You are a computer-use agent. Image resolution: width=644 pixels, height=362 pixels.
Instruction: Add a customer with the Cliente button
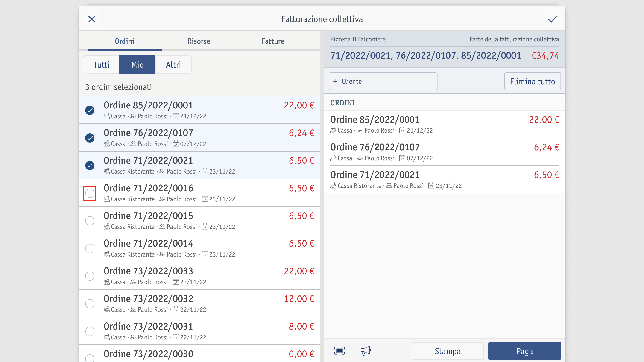(x=383, y=81)
